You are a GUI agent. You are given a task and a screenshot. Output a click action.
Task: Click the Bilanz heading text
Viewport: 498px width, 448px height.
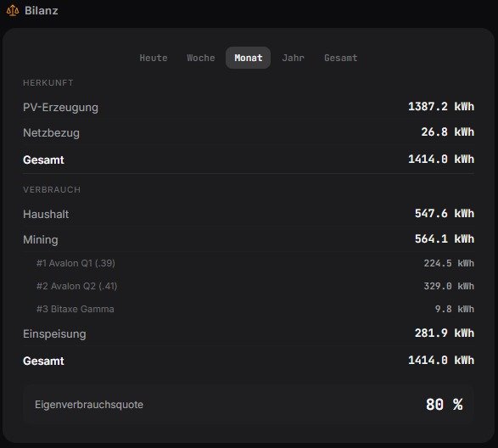(x=42, y=10)
